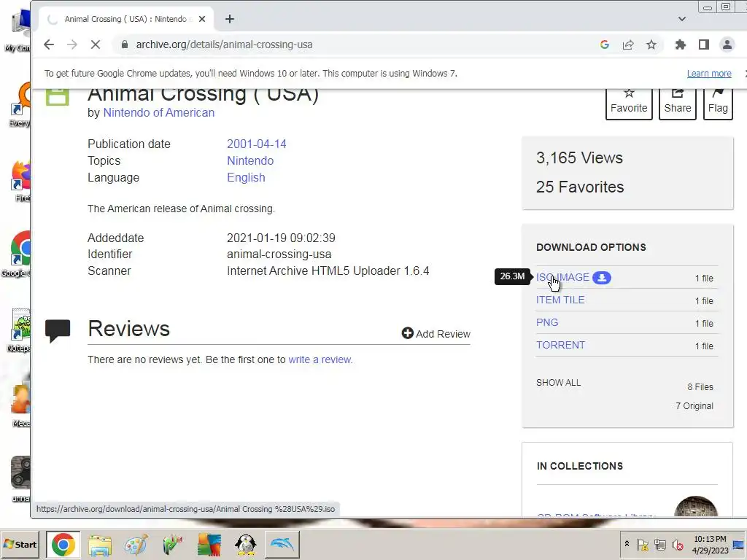Click the green software item icon

pyautogui.click(x=57, y=97)
